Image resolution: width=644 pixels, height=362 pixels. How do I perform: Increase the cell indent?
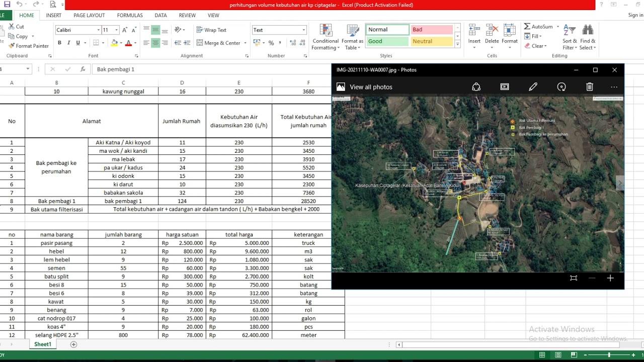(x=187, y=43)
